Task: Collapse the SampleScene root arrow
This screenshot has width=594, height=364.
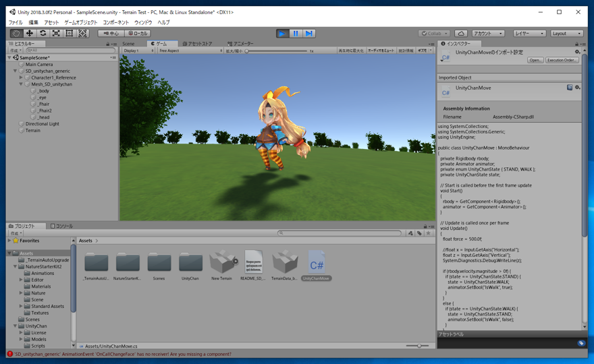Action: click(9, 57)
